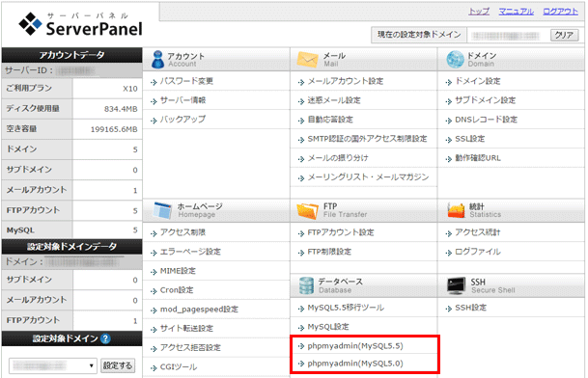Click the ディスク使用量 value 834.4MB
Image resolution: width=588 pixels, height=378 pixels.
click(x=121, y=109)
